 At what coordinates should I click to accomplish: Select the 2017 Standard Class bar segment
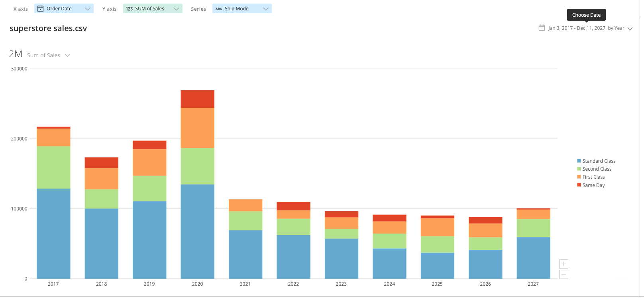point(53,233)
